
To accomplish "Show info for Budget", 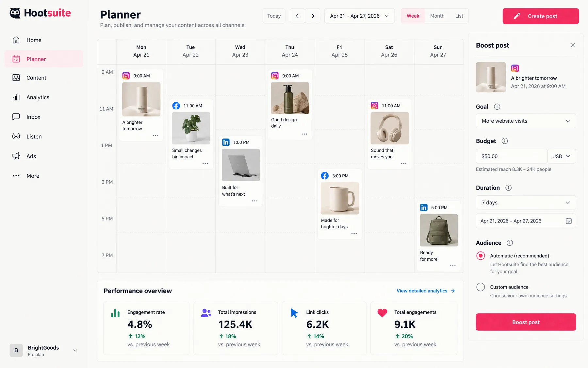I will click(x=505, y=141).
